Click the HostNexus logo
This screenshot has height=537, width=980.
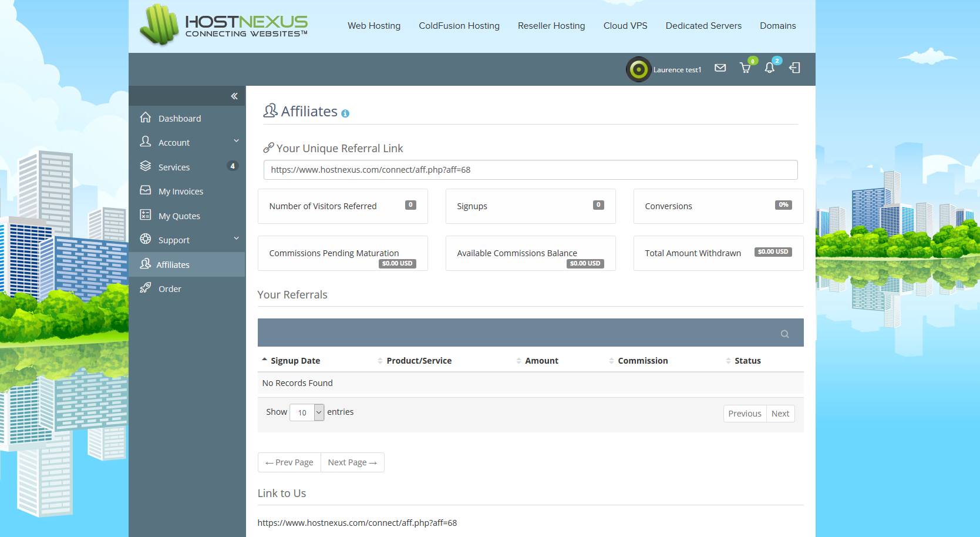(x=224, y=26)
